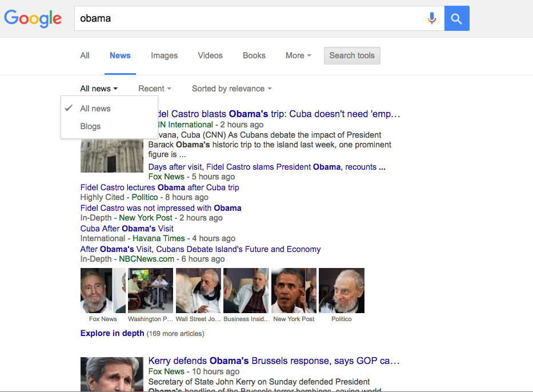Screen dimensions: 533x392
Task: Open Fidel Castro was not impressed article
Action: coord(161,208)
